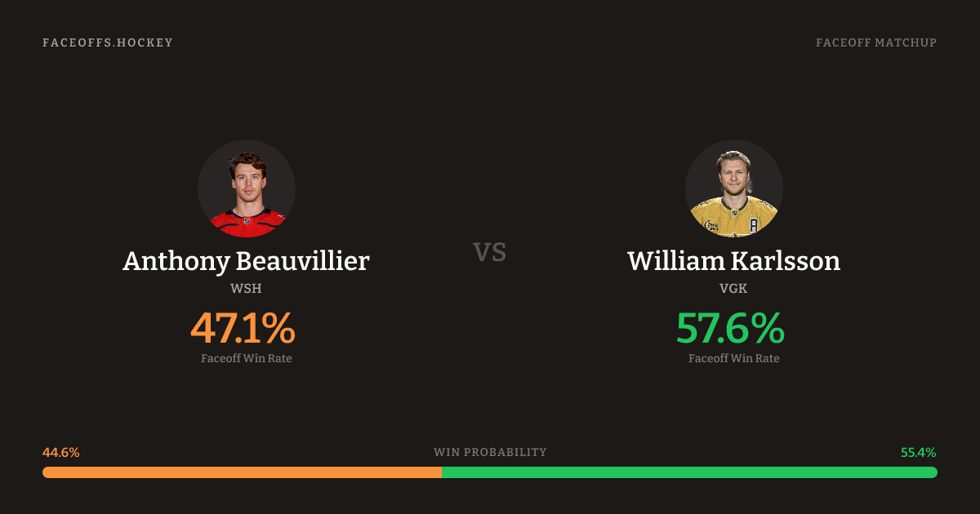Click the A patch on Karlsson's jersey
Image resolution: width=980 pixels, height=514 pixels.
[x=754, y=224]
